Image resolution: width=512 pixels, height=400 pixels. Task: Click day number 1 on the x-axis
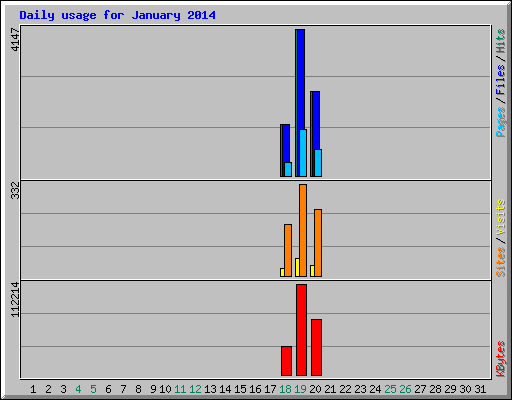coord(33,389)
